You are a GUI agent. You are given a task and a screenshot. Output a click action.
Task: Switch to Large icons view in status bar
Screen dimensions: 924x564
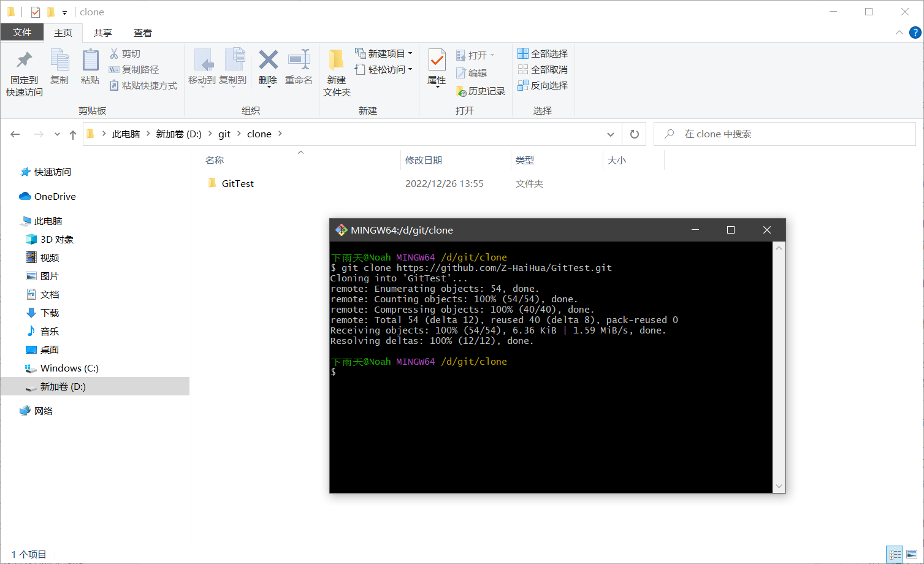[x=912, y=555]
